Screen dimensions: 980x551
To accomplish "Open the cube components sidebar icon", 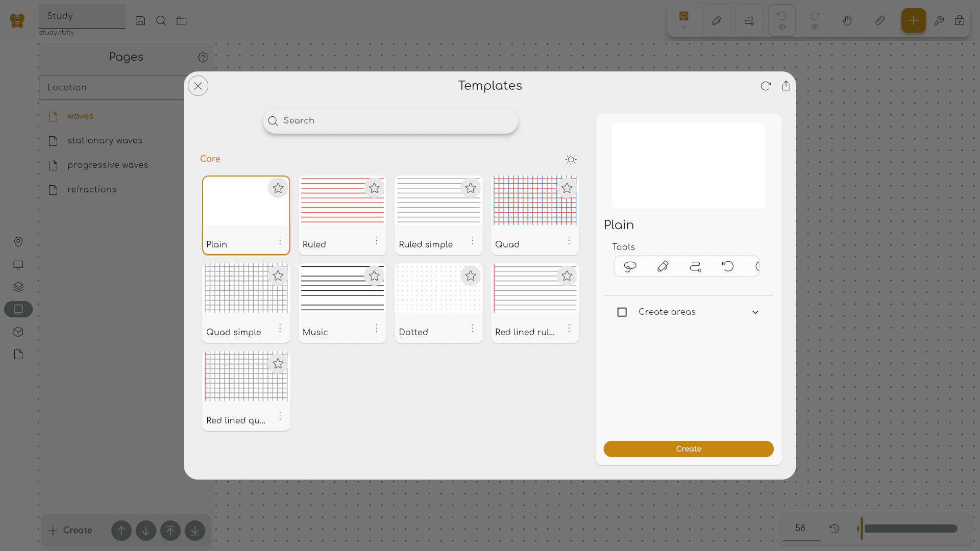I will [18, 332].
